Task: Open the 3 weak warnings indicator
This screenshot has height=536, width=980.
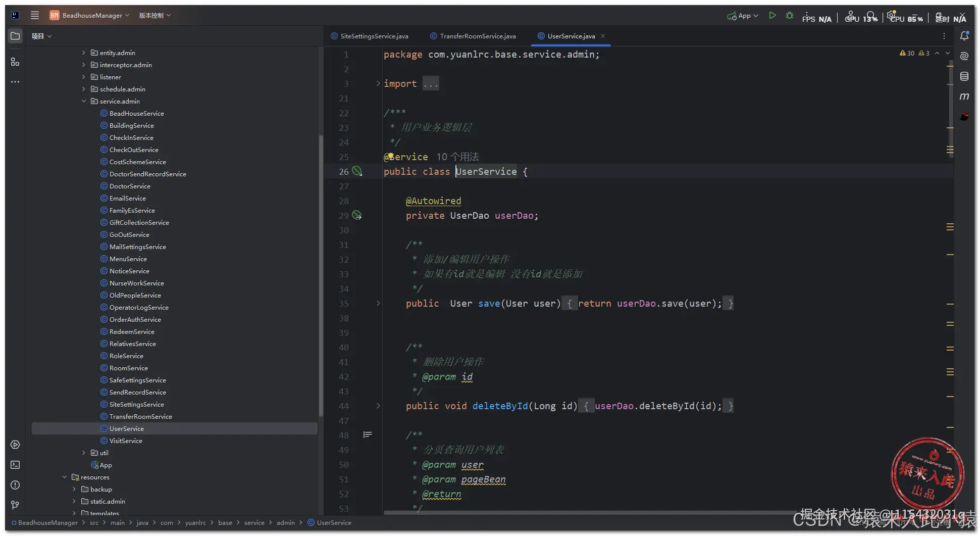Action: pos(924,53)
